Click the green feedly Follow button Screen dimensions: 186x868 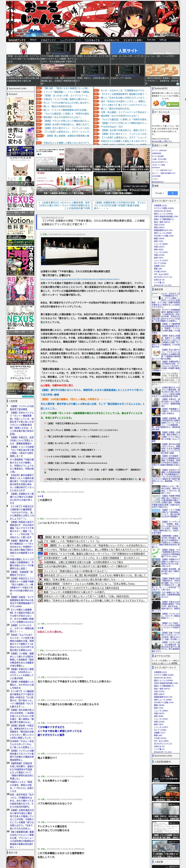click(x=173, y=104)
